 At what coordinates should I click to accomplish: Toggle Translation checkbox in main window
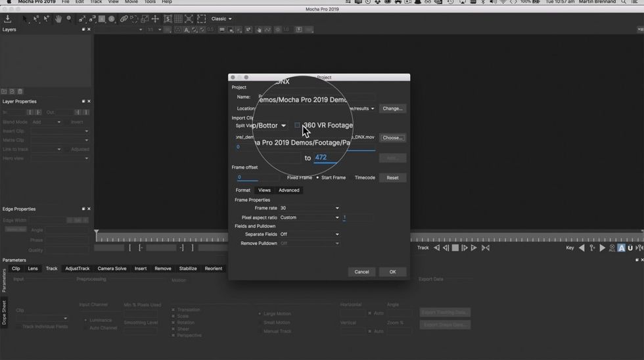[173, 310]
